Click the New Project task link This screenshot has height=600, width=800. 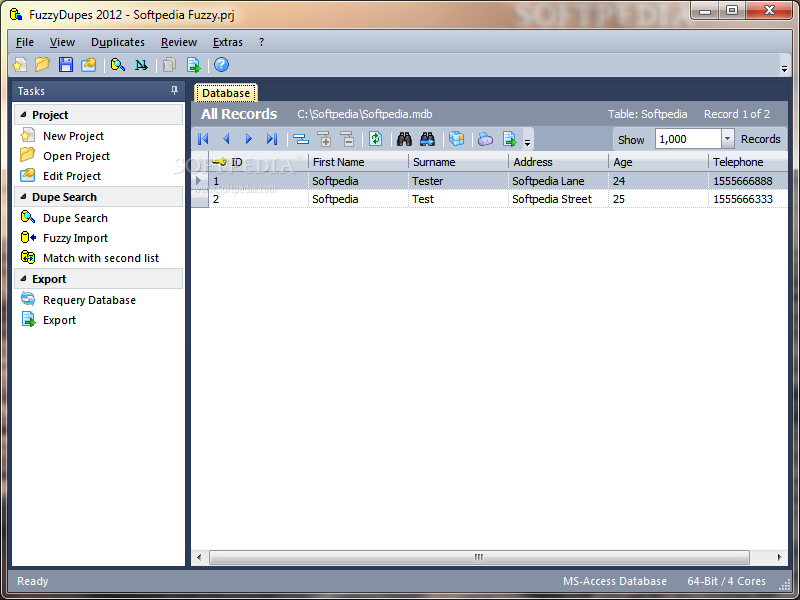(x=73, y=136)
